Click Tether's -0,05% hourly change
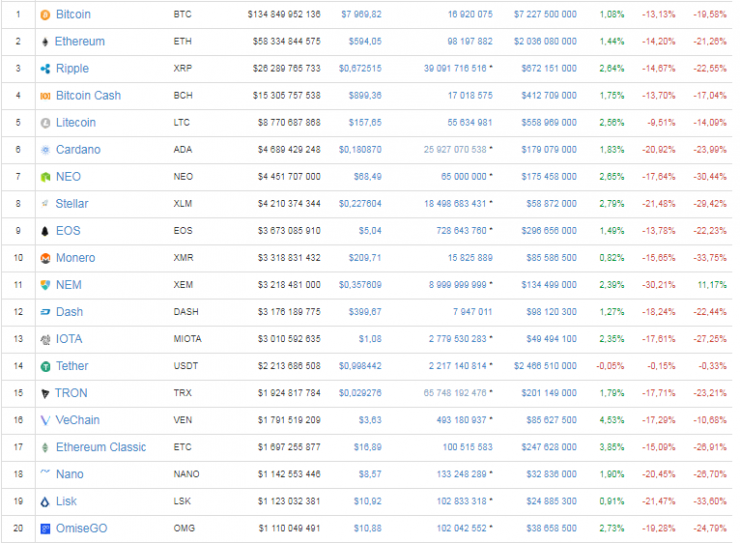 click(x=610, y=366)
